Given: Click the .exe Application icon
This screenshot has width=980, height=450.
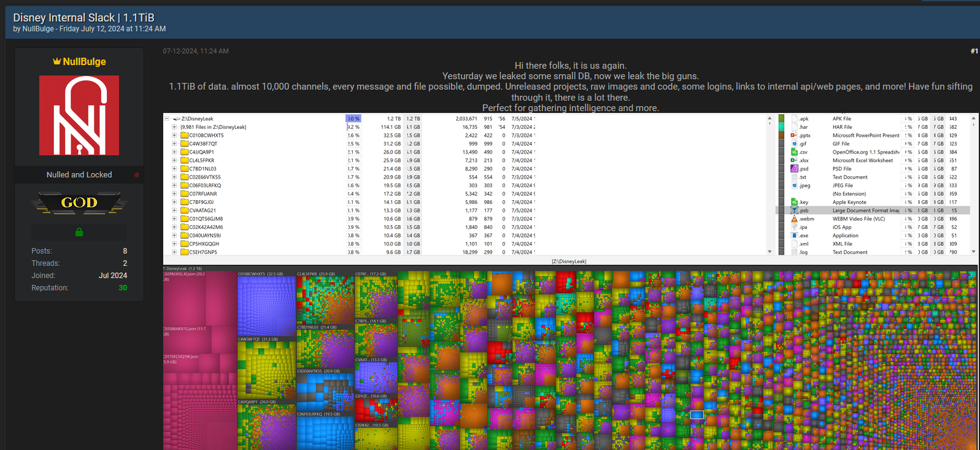Looking at the screenshot, I should coord(794,235).
